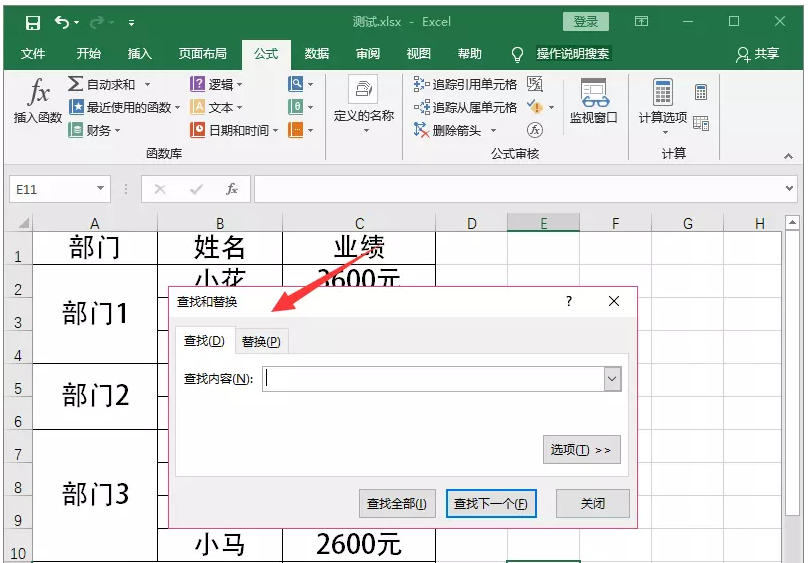Screen dimensions: 812x563
Task: Click the Evaluate Formula fx circle icon
Action: click(x=535, y=130)
